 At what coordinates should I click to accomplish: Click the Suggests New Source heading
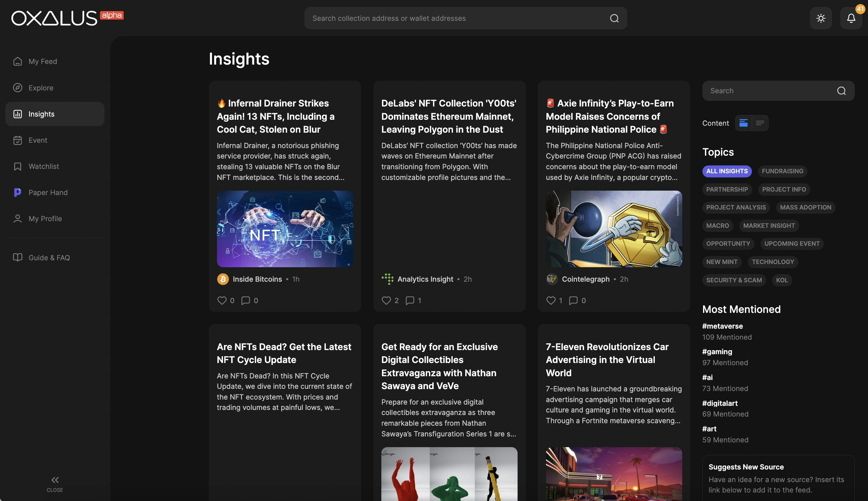coord(746,467)
